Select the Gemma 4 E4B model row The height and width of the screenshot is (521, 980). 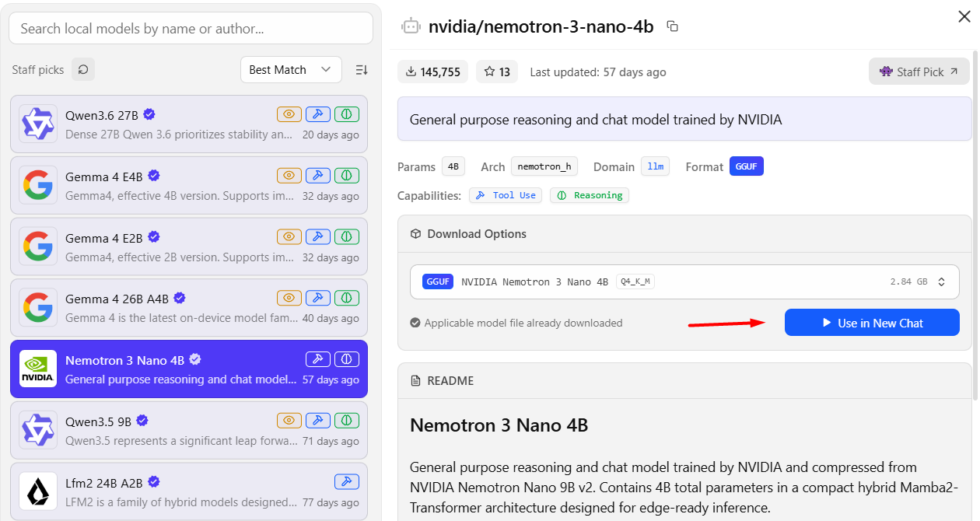click(189, 186)
